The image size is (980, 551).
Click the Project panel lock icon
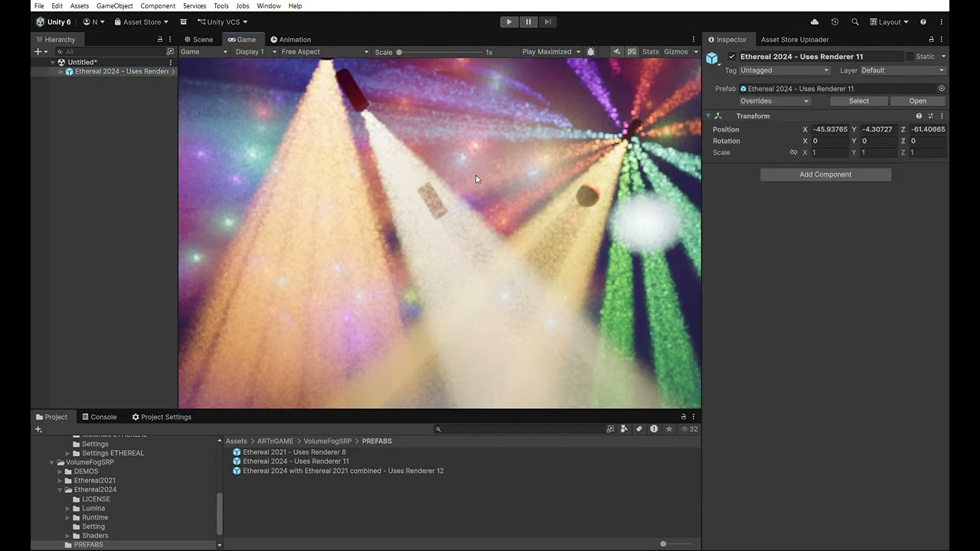coord(684,417)
